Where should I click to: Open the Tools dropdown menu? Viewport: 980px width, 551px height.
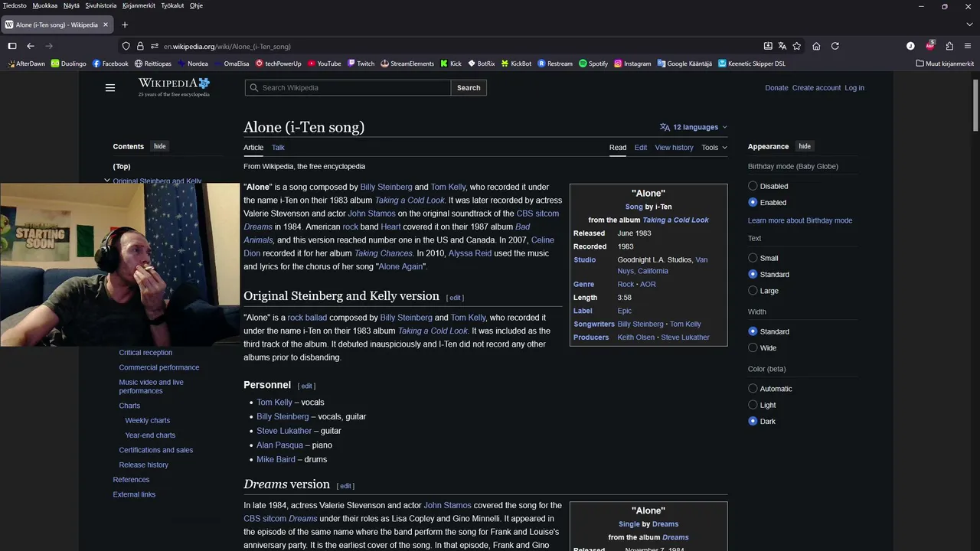714,147
